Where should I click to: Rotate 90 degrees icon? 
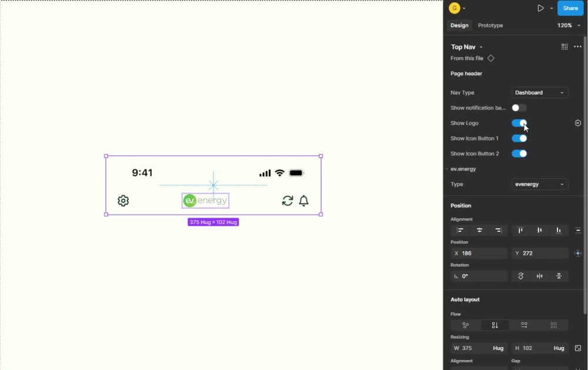click(520, 276)
